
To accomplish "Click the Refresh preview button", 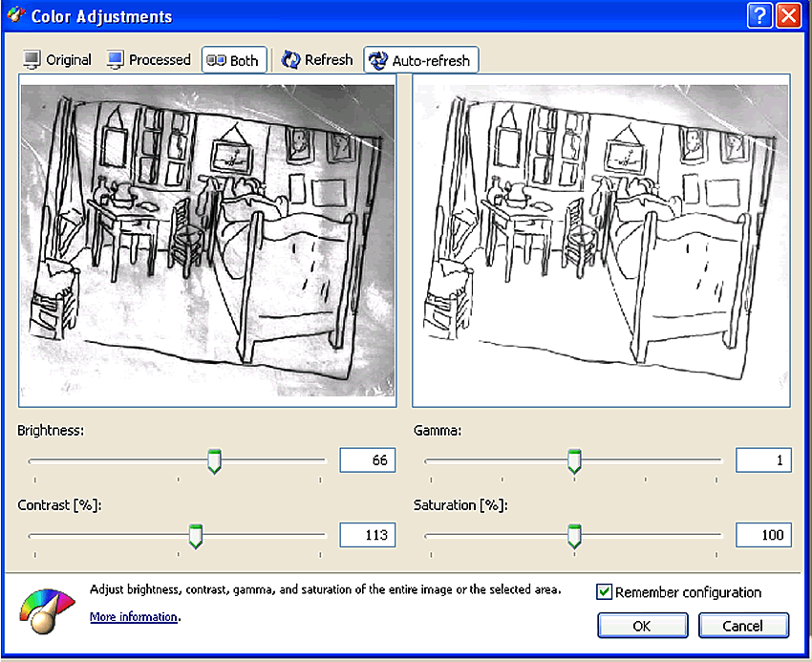I will pyautogui.click(x=317, y=60).
